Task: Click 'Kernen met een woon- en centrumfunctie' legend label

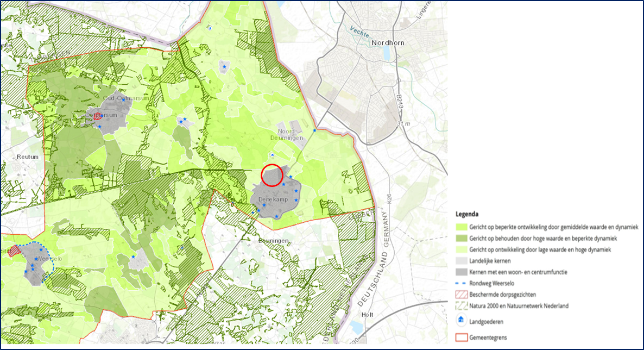Action: [519, 272]
